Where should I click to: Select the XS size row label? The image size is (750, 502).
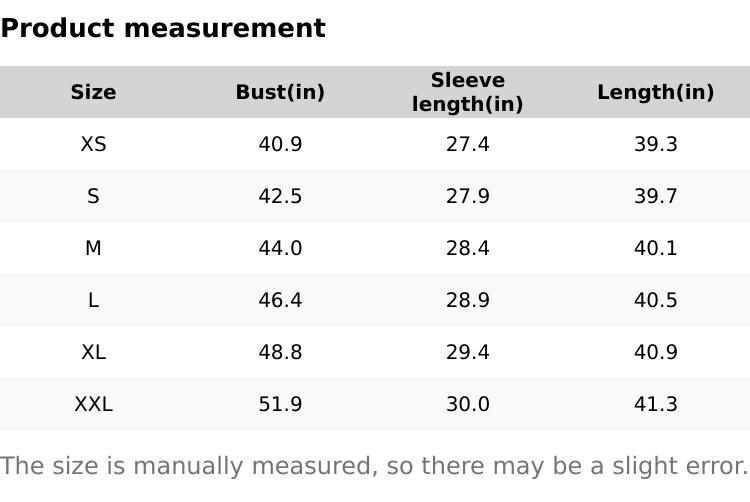[93, 144]
